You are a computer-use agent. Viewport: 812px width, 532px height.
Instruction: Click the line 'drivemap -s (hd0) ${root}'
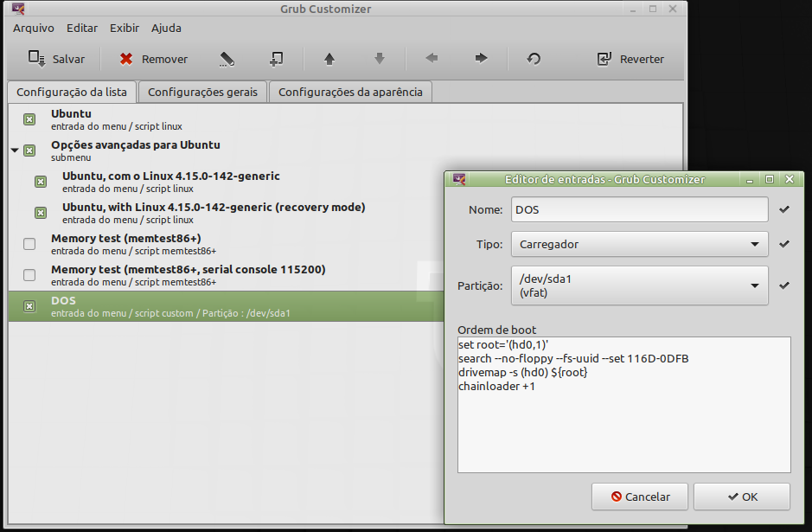pos(523,373)
